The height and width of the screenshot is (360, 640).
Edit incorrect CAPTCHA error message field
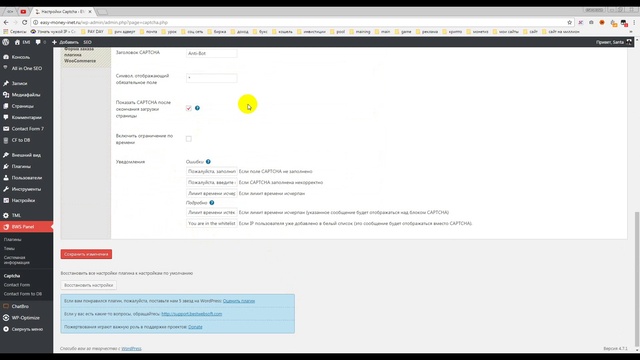[x=211, y=182]
